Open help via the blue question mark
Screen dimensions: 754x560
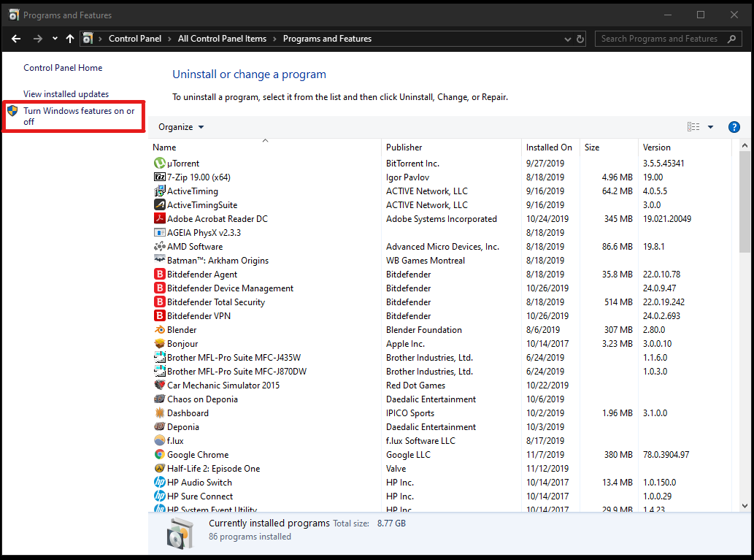pyautogui.click(x=734, y=127)
